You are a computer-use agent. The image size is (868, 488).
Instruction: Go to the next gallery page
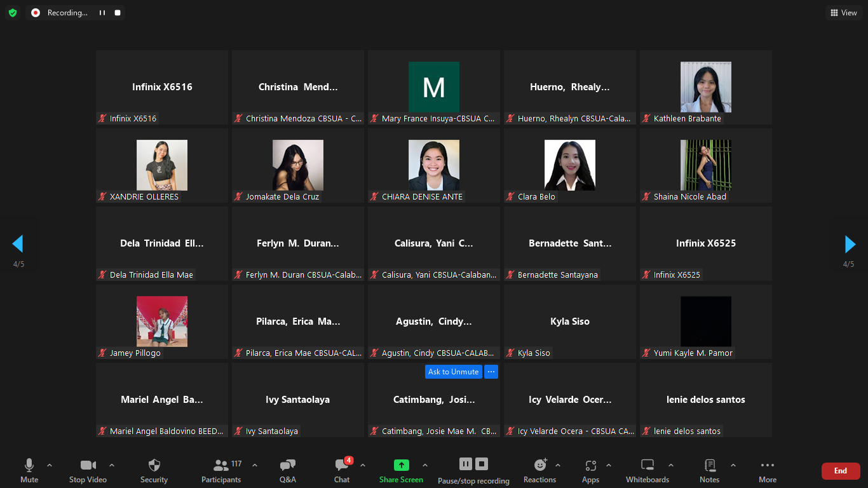coord(850,244)
